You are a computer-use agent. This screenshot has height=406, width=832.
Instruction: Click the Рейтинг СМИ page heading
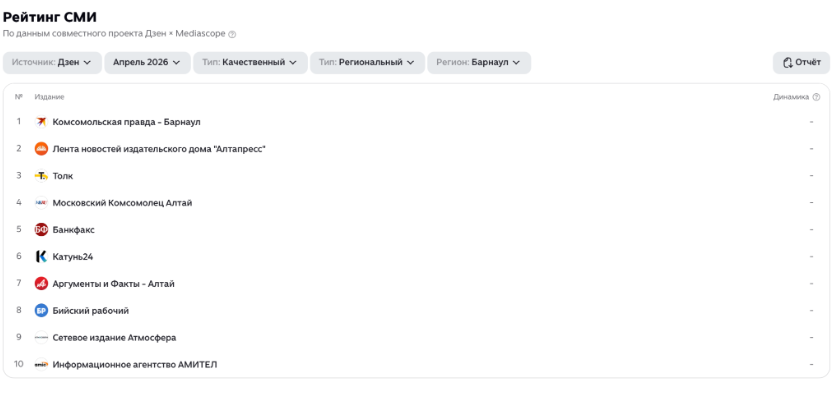pyautogui.click(x=50, y=17)
